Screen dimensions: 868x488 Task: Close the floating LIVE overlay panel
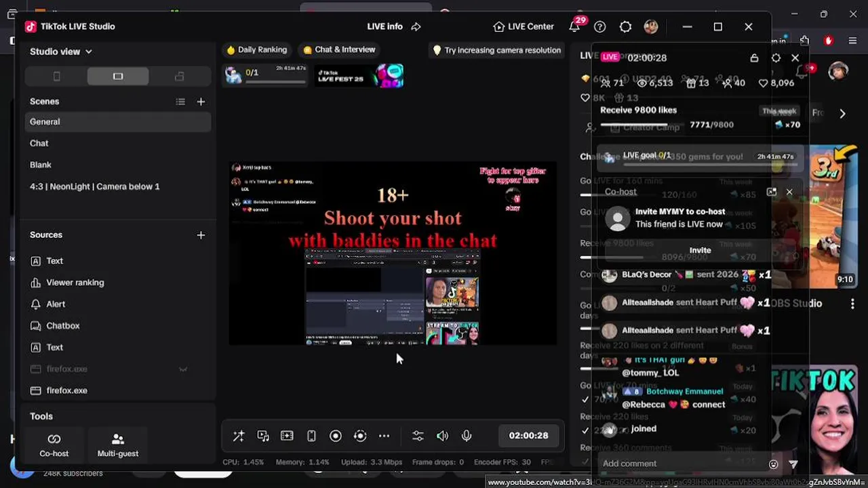(795, 58)
